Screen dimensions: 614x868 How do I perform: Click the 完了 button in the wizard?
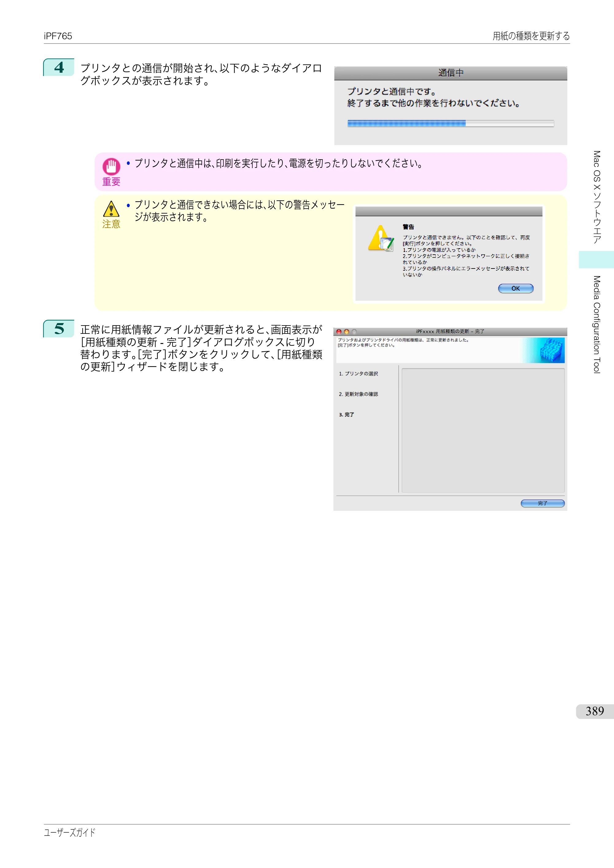[x=542, y=503]
